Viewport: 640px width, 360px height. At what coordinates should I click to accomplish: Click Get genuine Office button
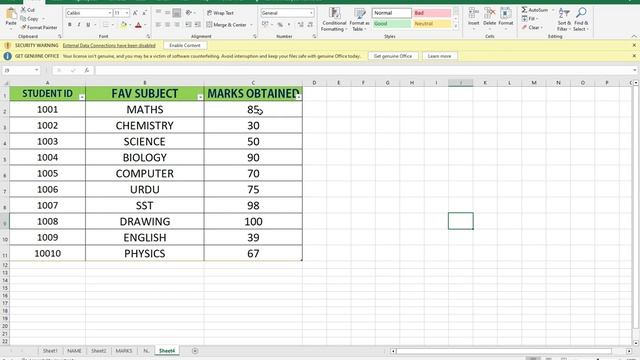click(393, 56)
